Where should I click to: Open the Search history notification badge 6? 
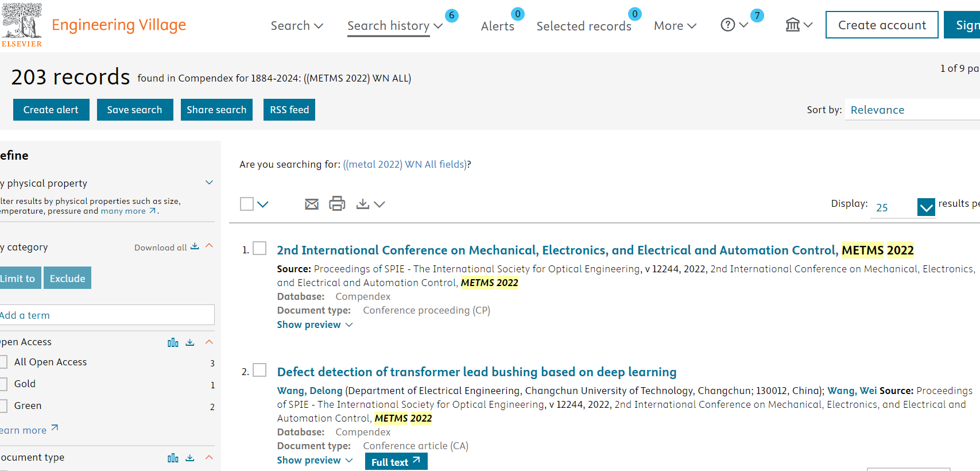pos(452,16)
